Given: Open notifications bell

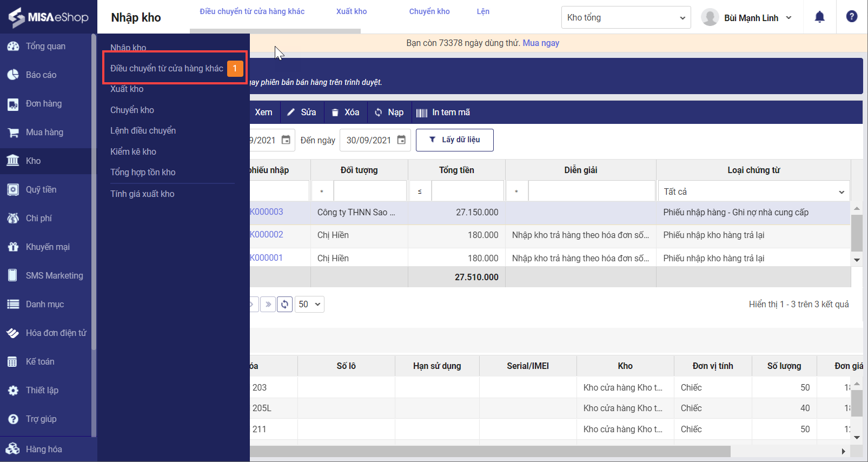Looking at the screenshot, I should pyautogui.click(x=820, y=17).
